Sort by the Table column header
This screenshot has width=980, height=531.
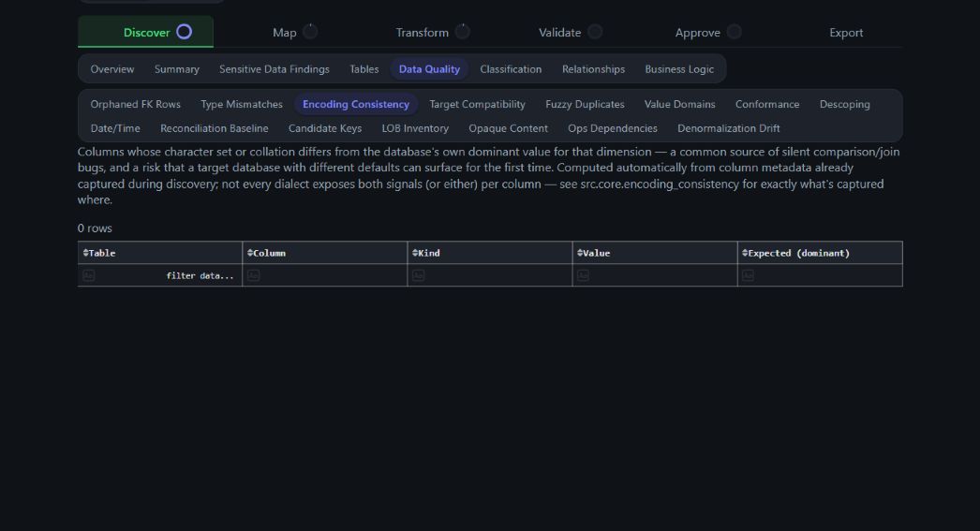tap(160, 252)
